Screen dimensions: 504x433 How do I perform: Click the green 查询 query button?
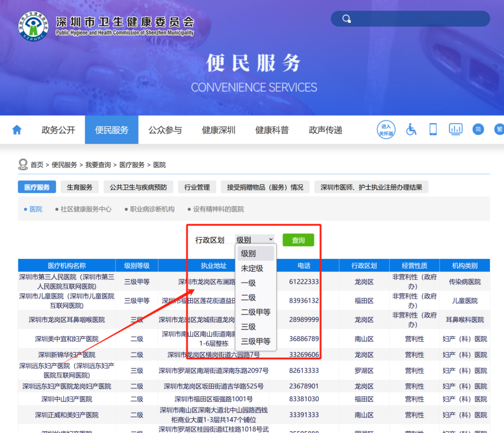click(298, 239)
